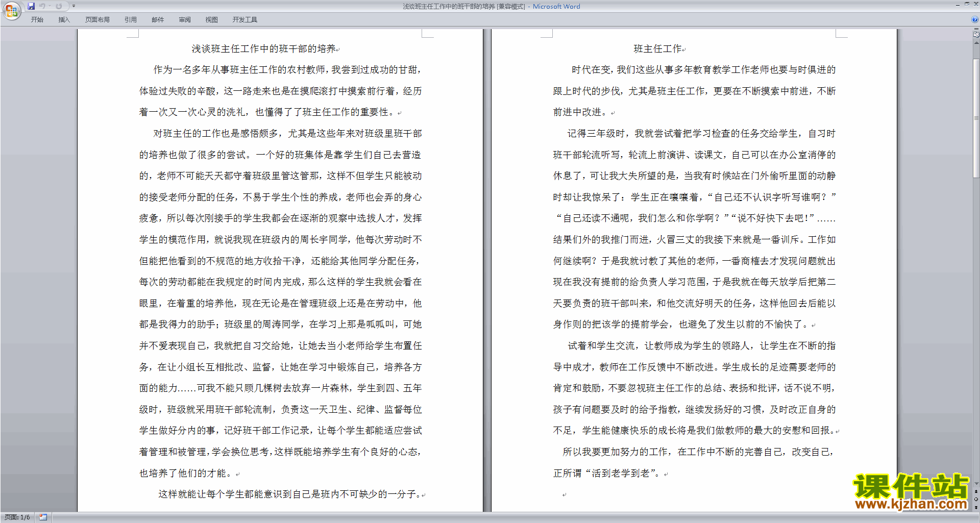Click the line starting 作为一名多年从事班主任工作
Image resolution: width=980 pixels, height=523 pixels.
pos(287,70)
